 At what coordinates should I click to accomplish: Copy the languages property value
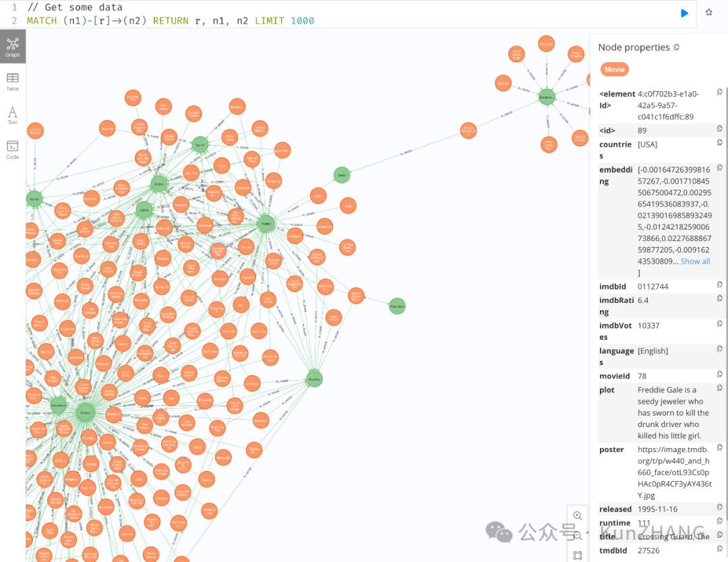coord(719,349)
